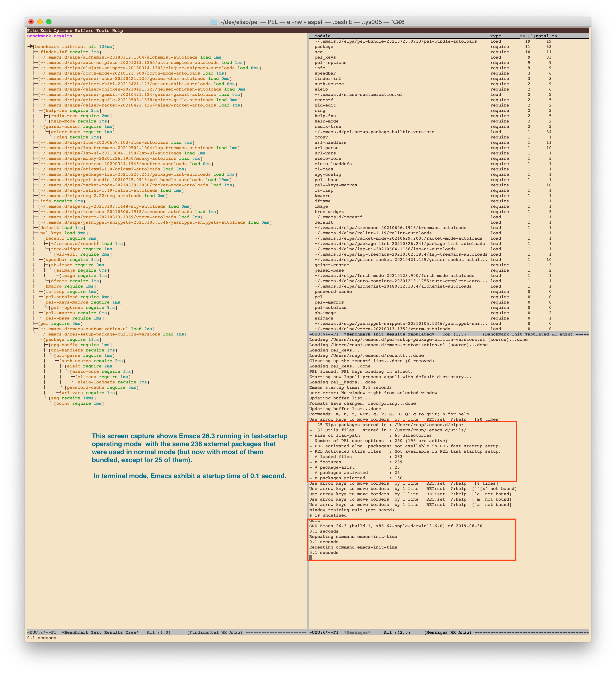
Task: Select the finder-inf require 3ms node
Action: 70,52
